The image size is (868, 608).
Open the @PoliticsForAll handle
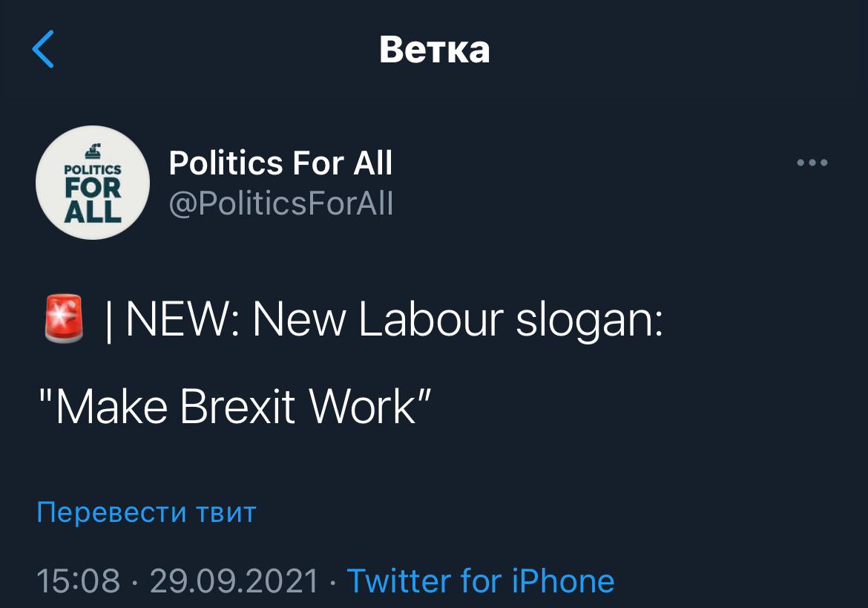pos(281,203)
